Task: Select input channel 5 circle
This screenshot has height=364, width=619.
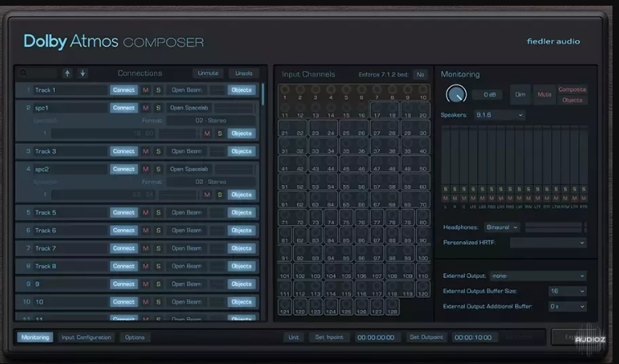Action: 346,90
